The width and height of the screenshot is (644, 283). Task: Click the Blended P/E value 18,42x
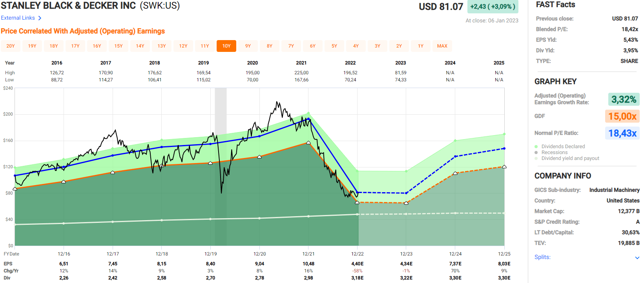pyautogui.click(x=630, y=29)
